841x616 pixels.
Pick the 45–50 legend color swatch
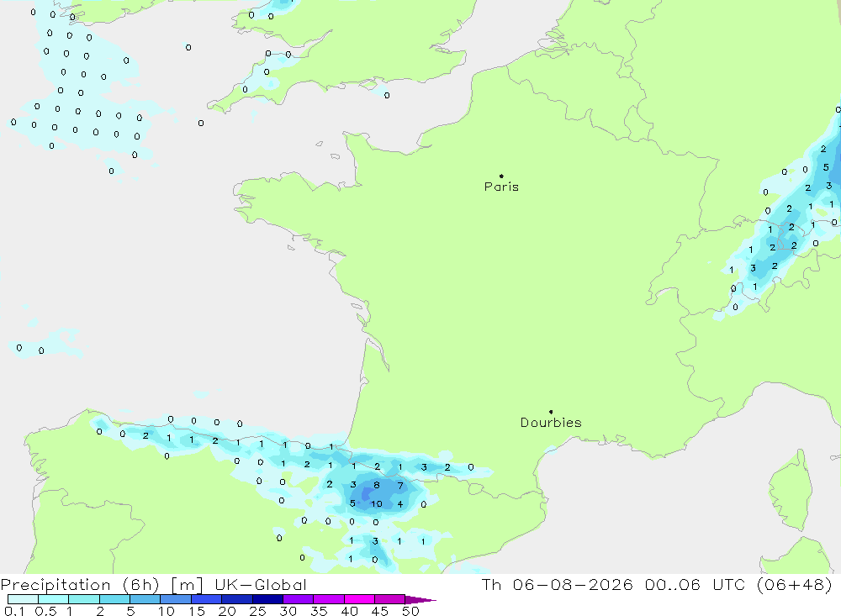390,599
